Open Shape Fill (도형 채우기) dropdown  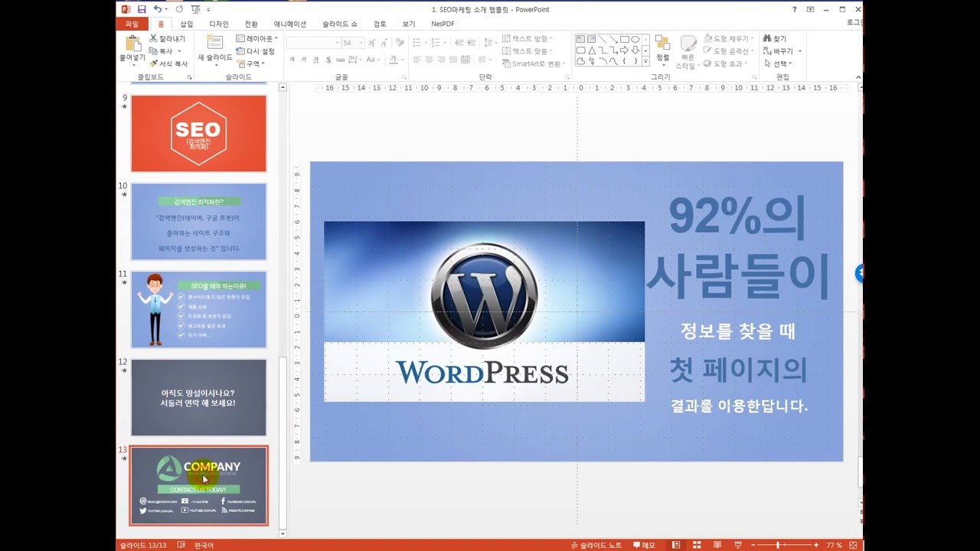(727, 38)
